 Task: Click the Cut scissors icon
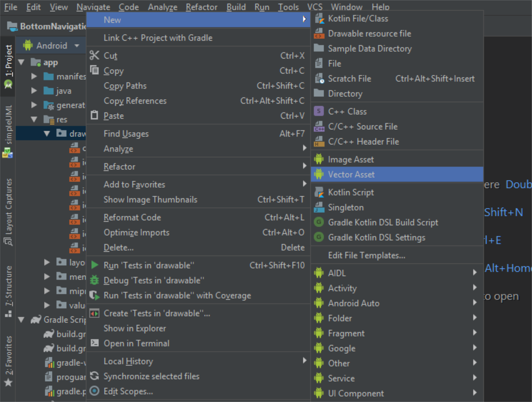(94, 55)
